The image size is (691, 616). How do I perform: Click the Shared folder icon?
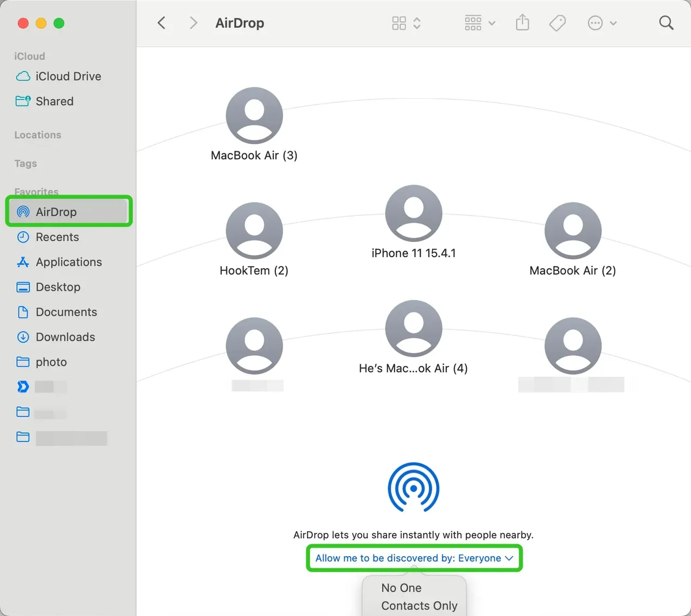point(23,101)
